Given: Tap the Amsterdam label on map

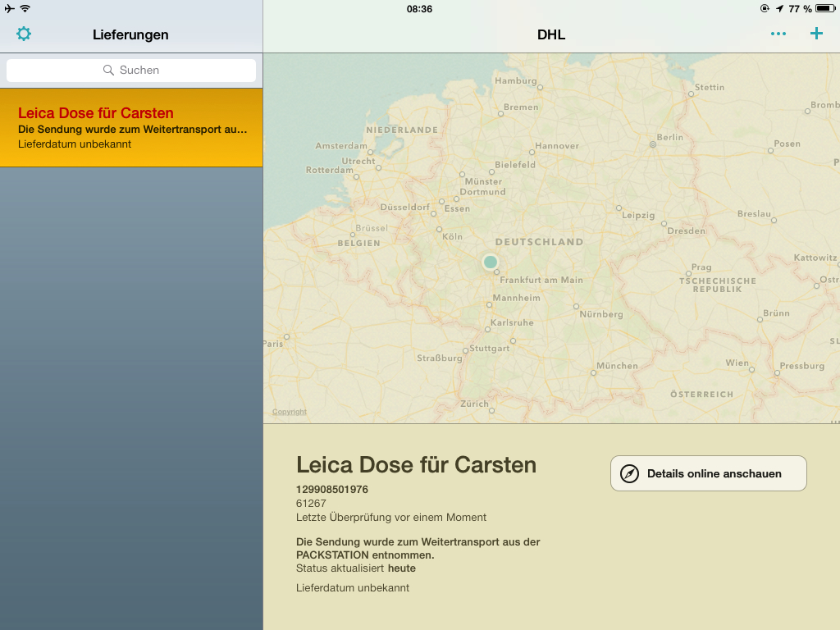Looking at the screenshot, I should 341,146.
